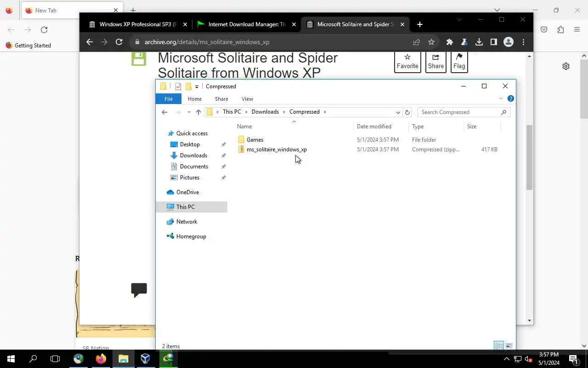Viewport: 588px width, 368px height.
Task: Click the Favorite button on archive.org
Action: pyautogui.click(x=407, y=62)
